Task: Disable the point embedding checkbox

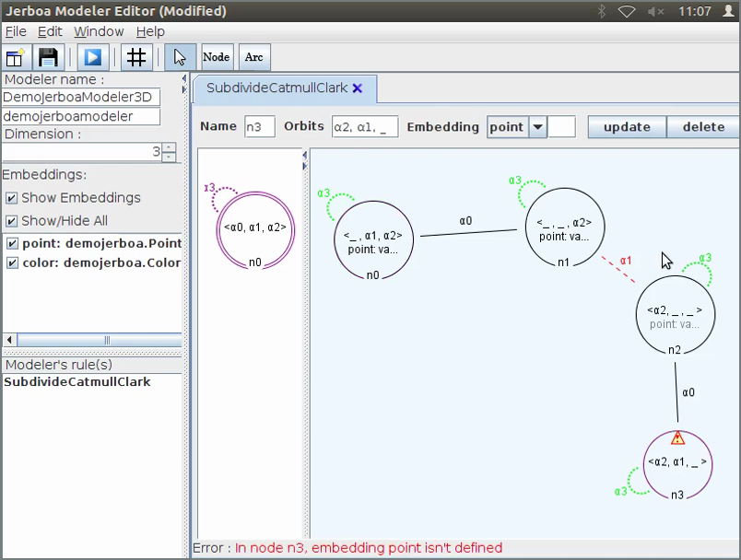Action: 12,244
